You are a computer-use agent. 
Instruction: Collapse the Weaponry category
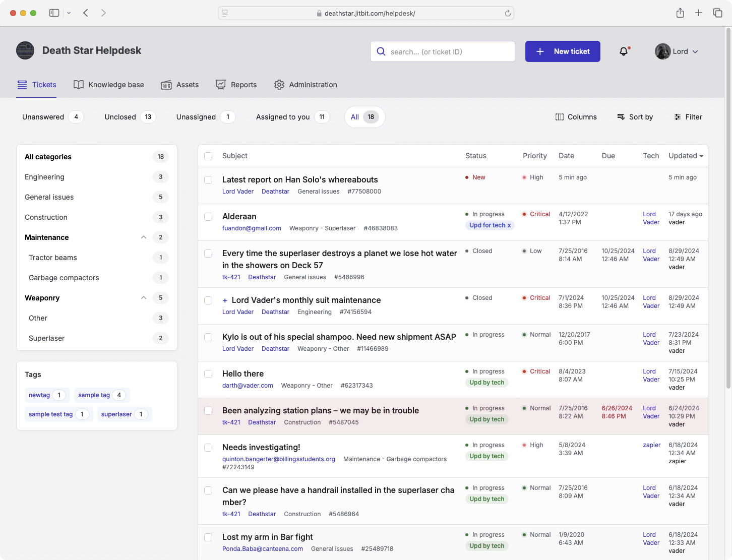pyautogui.click(x=144, y=297)
